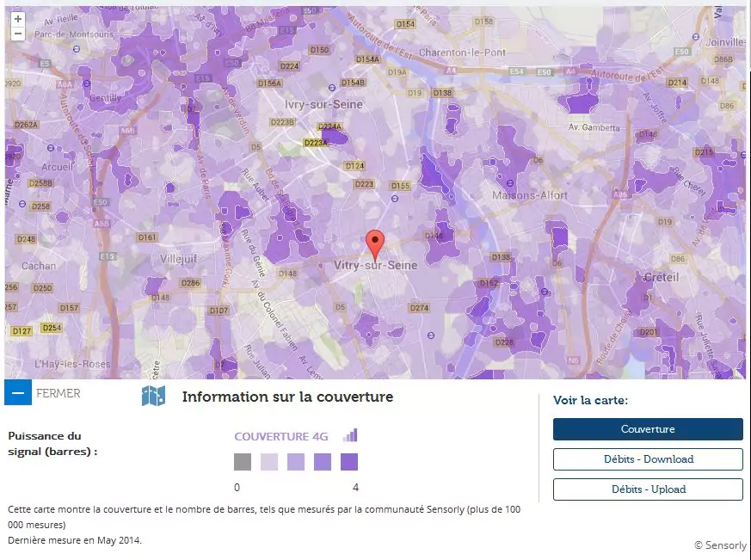
Task: Click the D201 road marker near Créteil
Action: pyautogui.click(x=649, y=332)
